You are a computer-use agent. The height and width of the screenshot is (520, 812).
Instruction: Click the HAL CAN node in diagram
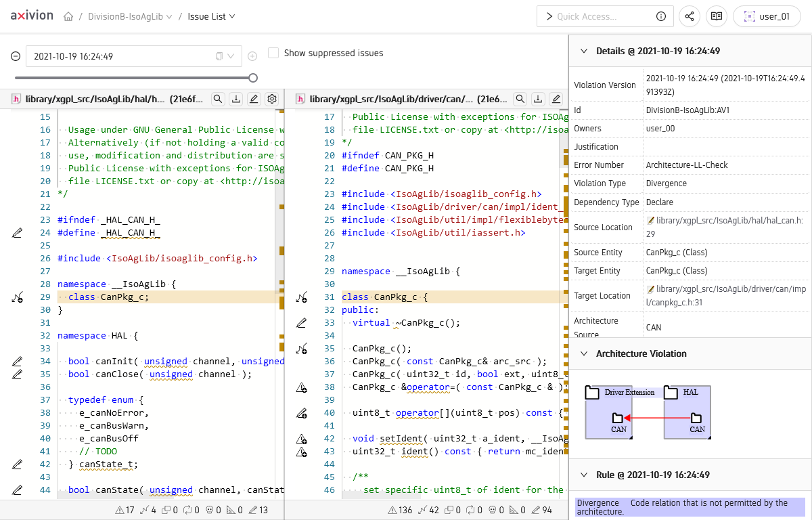point(697,422)
